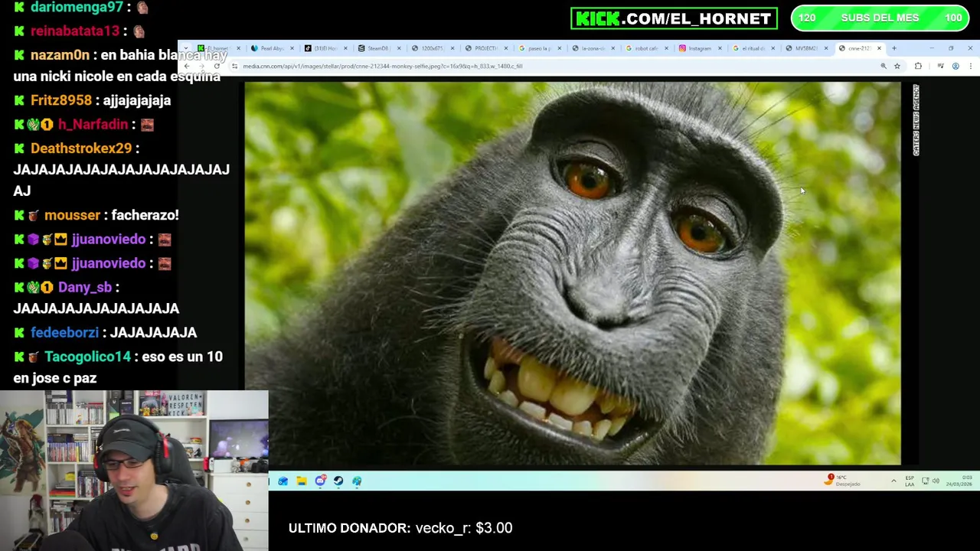Show hidden system tray icons
Screen dimensions: 980x551
tap(893, 481)
